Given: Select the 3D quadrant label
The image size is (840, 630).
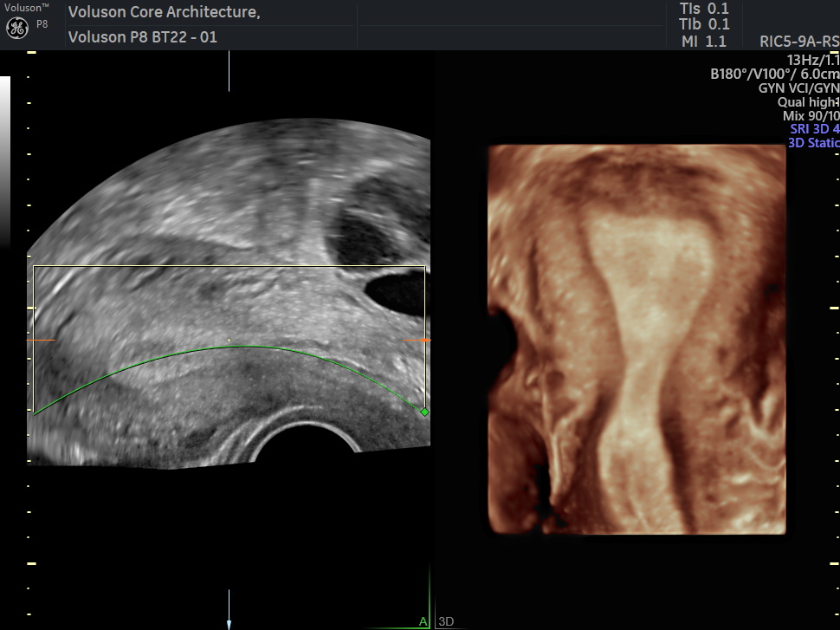Looking at the screenshot, I should [x=446, y=621].
